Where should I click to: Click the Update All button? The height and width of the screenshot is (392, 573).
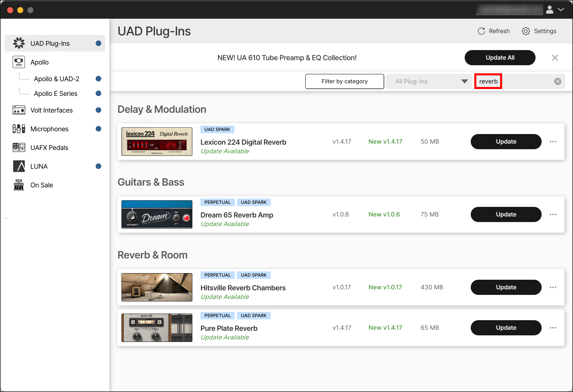(500, 58)
